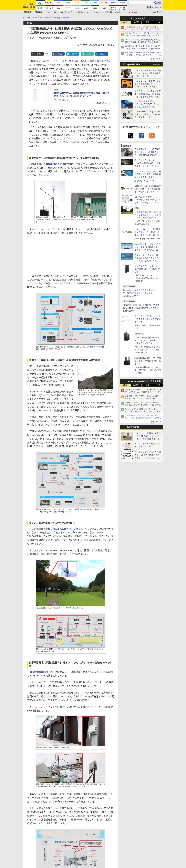The height and width of the screenshot is (868, 186).
Task: Click the magnifier search button
Action: (158, 3)
